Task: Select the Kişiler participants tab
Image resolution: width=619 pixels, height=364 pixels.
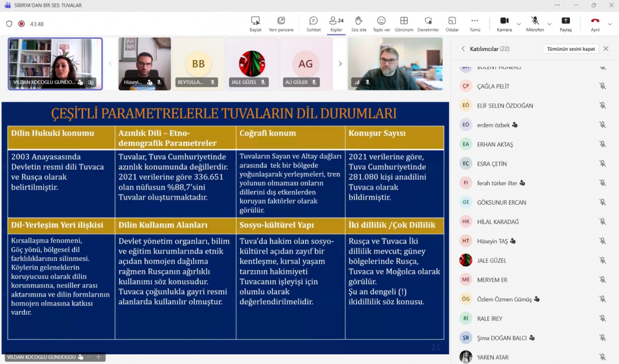Action: point(336,21)
